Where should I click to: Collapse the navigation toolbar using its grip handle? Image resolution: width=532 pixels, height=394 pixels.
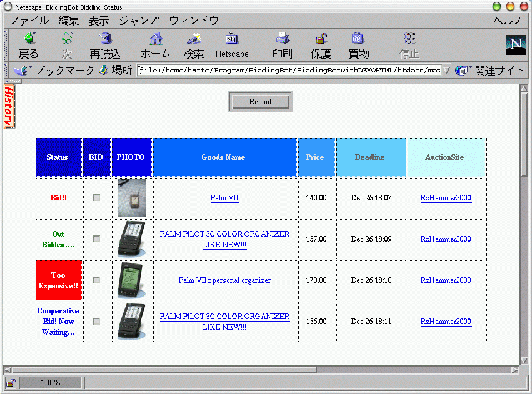coord(6,45)
